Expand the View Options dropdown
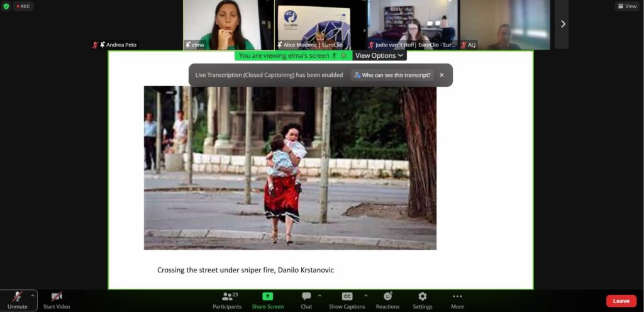The width and height of the screenshot is (644, 312). [379, 55]
